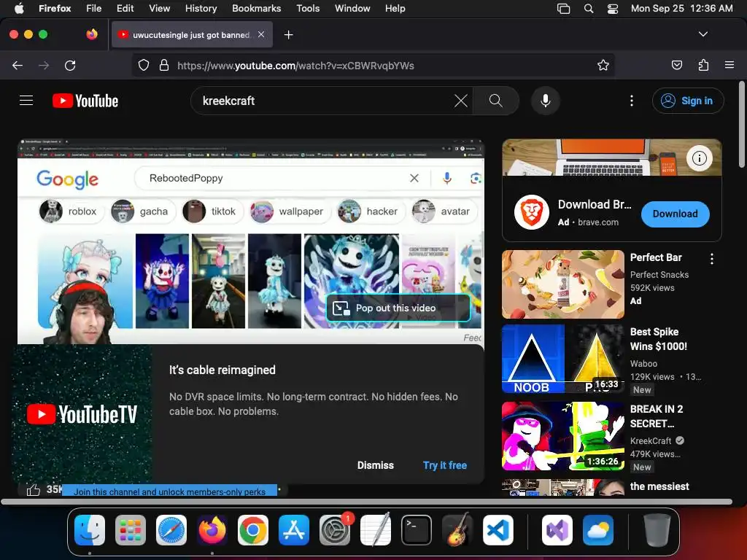Open the Save to Pocket button
This screenshot has height=560, width=747.
676,65
